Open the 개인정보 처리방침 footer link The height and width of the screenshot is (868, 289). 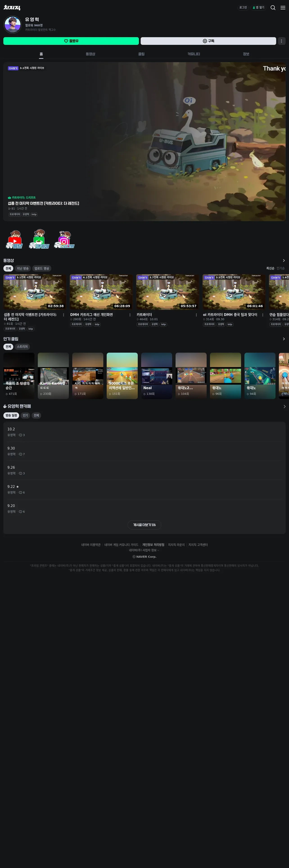point(153,545)
